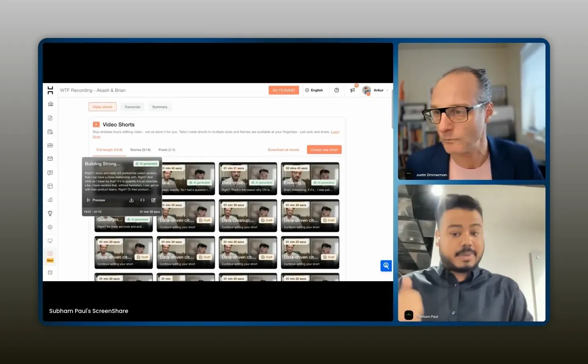
Task: Change language via the English selector
Action: pos(315,90)
